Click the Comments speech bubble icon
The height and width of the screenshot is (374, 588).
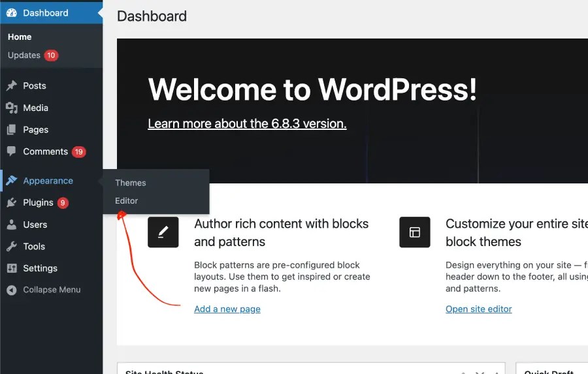click(12, 151)
